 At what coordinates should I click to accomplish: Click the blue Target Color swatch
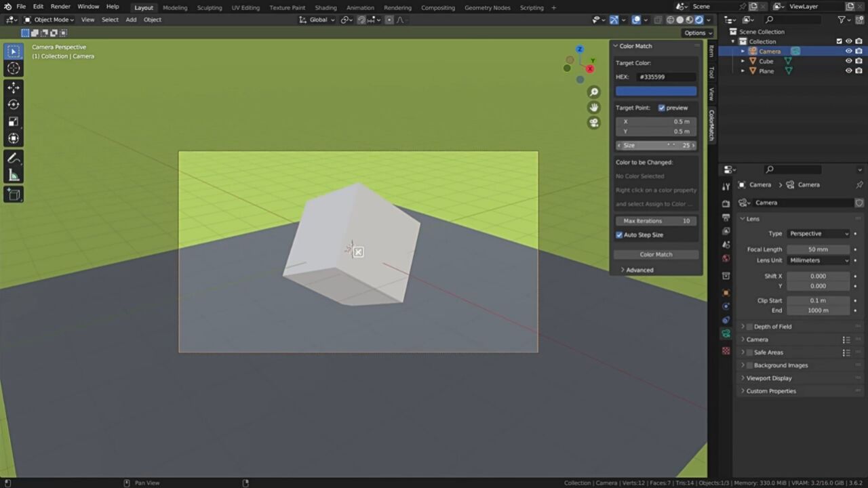654,90
